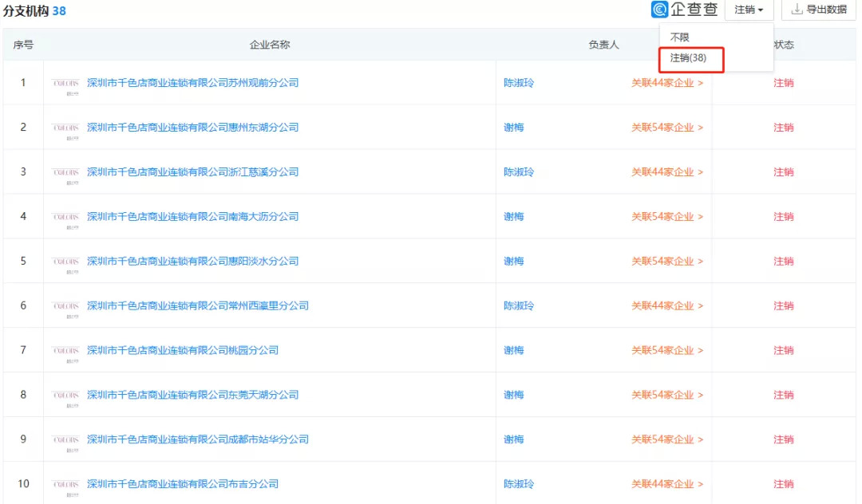Click 陈淑玲 in the 布吉分公司 row
Viewport: 862px width, 504px height.
pyautogui.click(x=519, y=484)
